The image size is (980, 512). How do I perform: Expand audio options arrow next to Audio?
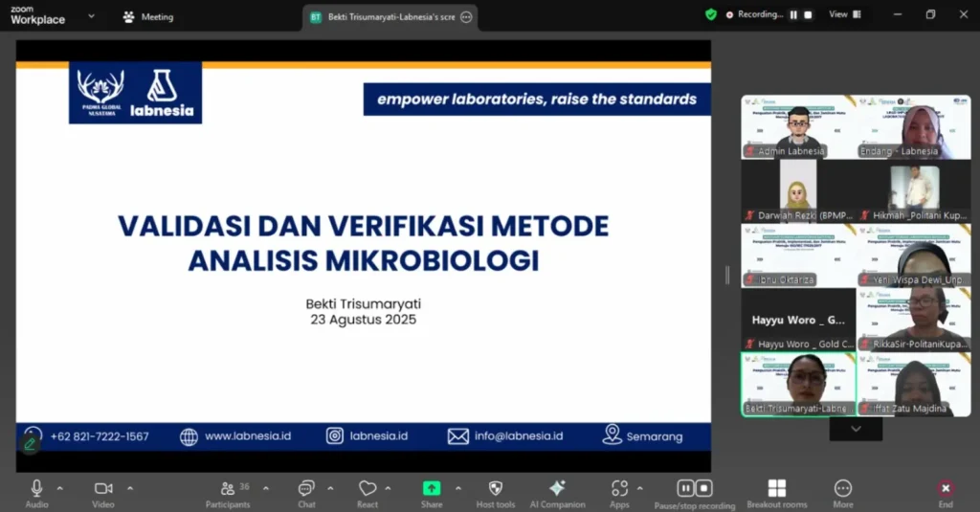point(60,488)
